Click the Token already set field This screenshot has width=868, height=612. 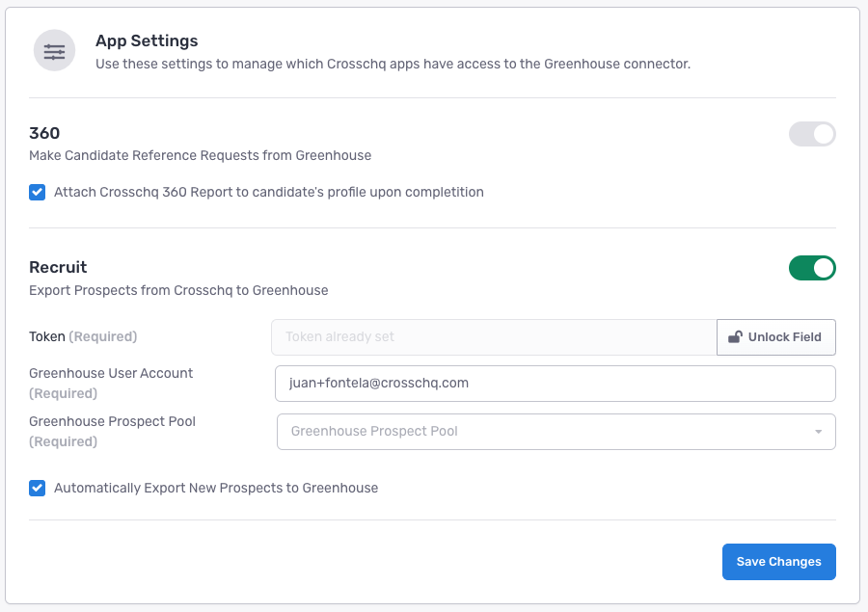point(494,337)
